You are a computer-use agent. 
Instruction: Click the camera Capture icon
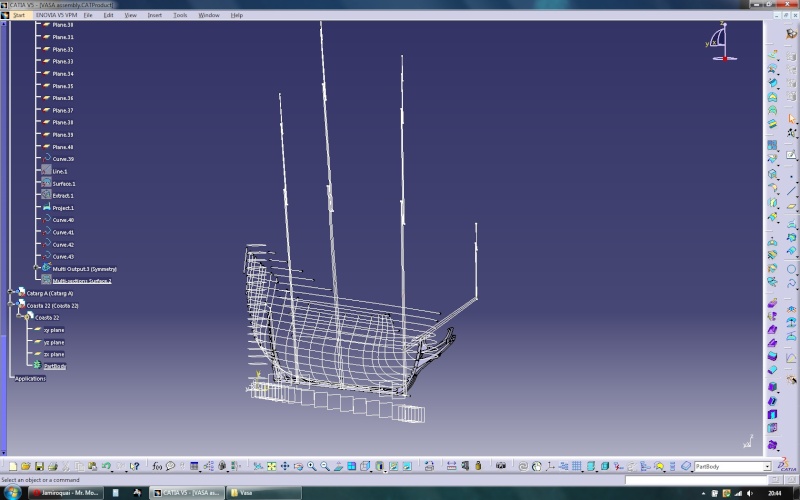pyautogui.click(x=501, y=466)
